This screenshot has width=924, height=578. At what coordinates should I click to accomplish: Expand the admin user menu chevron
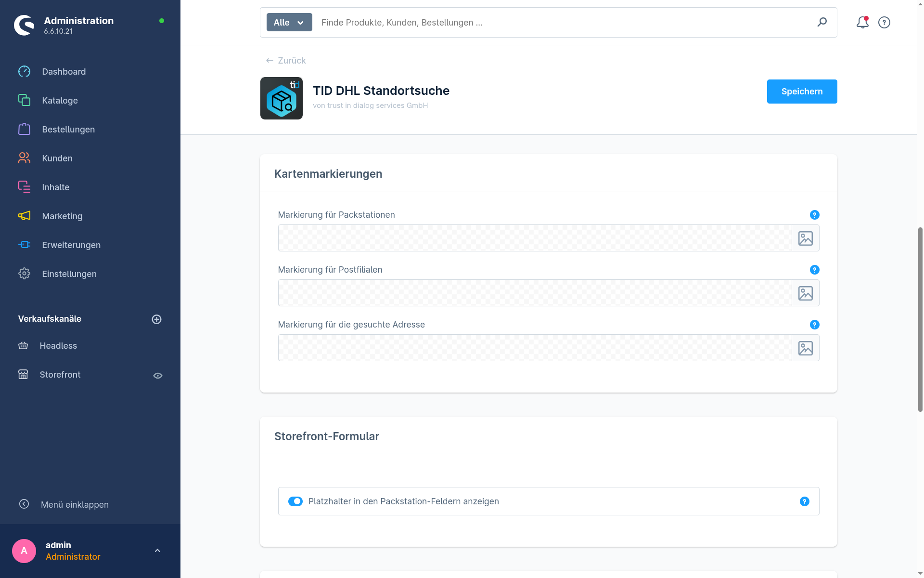click(157, 551)
